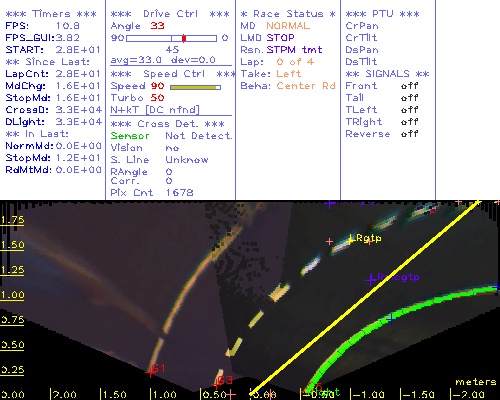Click the Front signal off value
Screen dimensions: 500x400
(409, 86)
